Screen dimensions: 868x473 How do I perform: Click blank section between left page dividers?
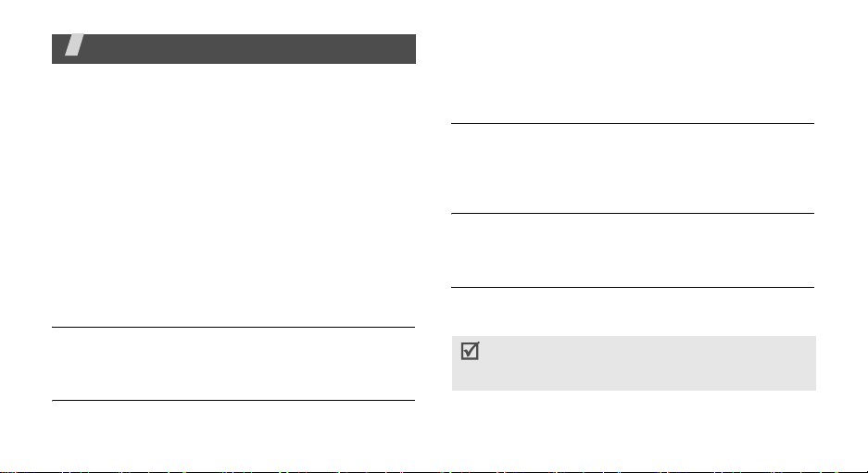coord(233,364)
